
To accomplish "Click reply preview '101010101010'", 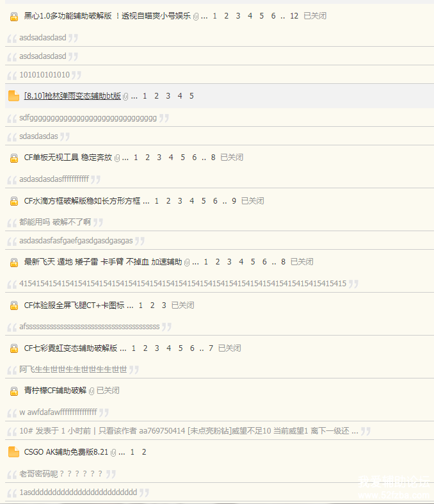I will pos(44,75).
